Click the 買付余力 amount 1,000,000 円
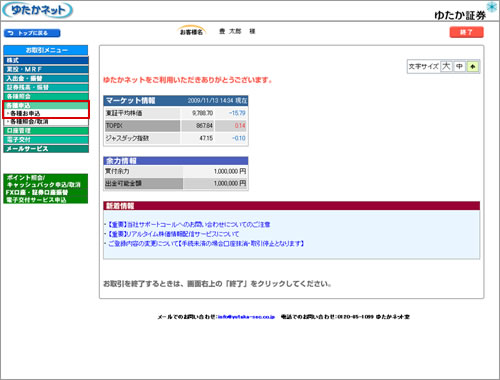This screenshot has width=500, height=380. [230, 171]
